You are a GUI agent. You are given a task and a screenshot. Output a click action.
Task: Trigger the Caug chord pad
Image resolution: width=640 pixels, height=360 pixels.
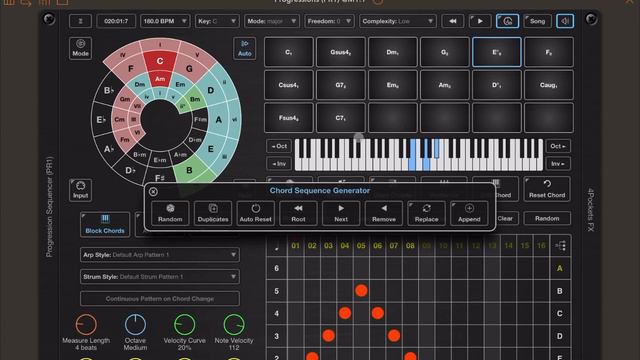point(549,85)
